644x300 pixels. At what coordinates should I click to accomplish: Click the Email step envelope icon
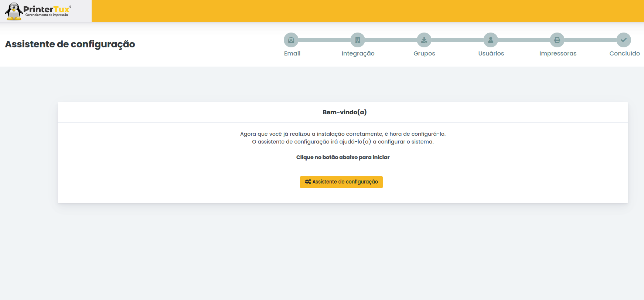tap(291, 40)
